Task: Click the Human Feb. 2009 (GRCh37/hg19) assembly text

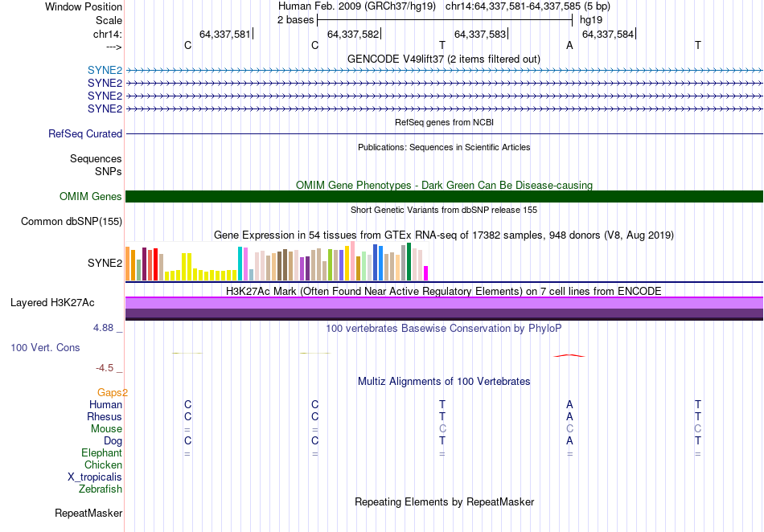Action: coord(359,6)
